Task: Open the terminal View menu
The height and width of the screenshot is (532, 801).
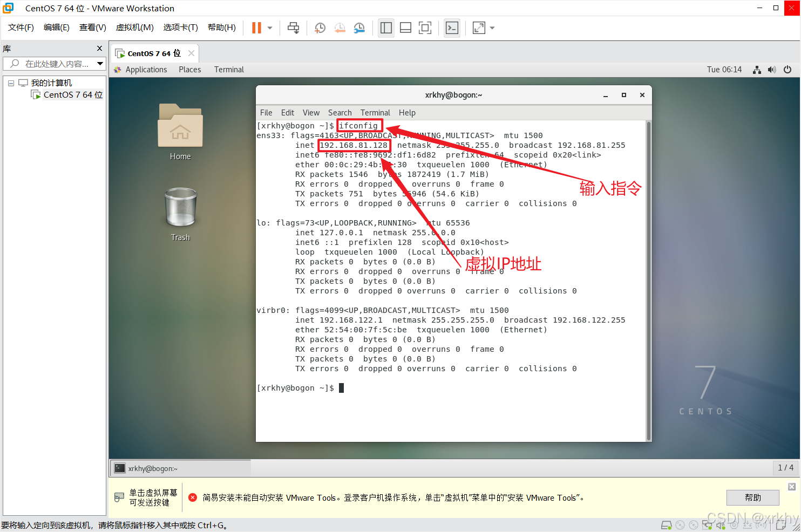Action: tap(311, 113)
